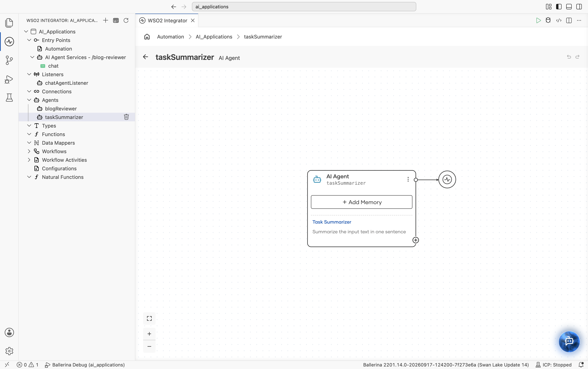Viewport: 588px width, 369px height.
Task: Click the home icon in breadcrumb
Action: (x=147, y=37)
